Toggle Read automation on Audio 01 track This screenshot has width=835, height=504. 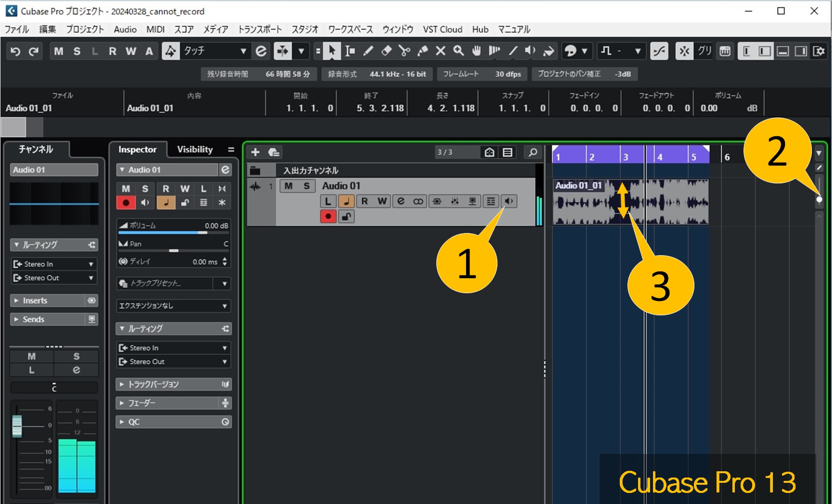[x=365, y=201]
